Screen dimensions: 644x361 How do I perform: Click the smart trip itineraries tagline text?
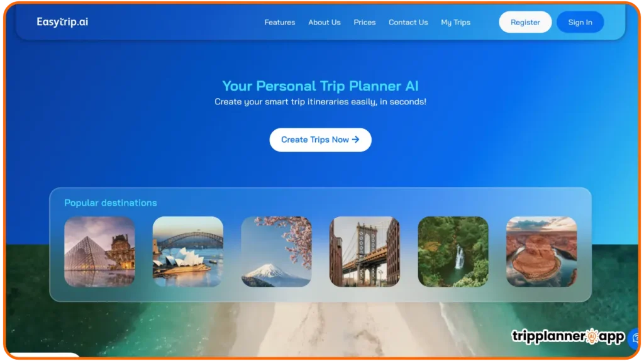pyautogui.click(x=320, y=102)
